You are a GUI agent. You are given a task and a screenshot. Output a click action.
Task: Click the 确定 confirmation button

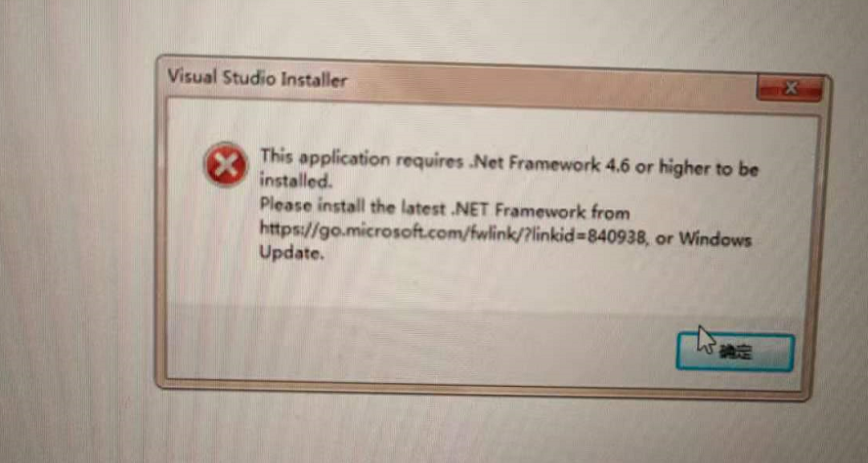click(735, 353)
